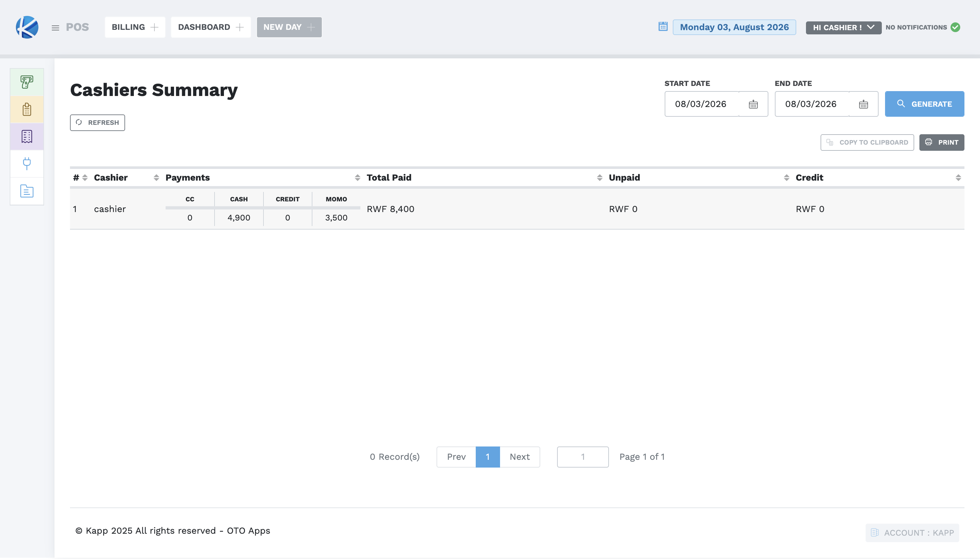Open the End Date calendar picker
The width and height of the screenshot is (980, 559).
tap(863, 104)
